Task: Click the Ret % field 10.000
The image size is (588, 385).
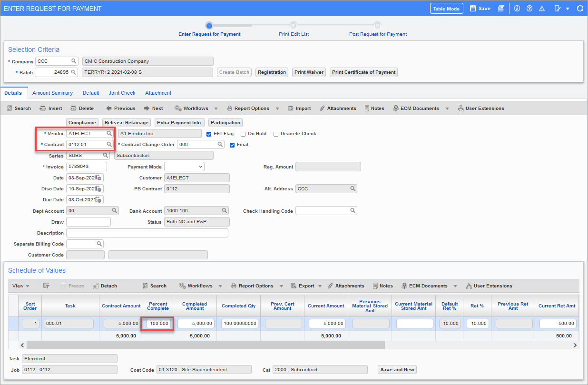Action: click(x=477, y=324)
